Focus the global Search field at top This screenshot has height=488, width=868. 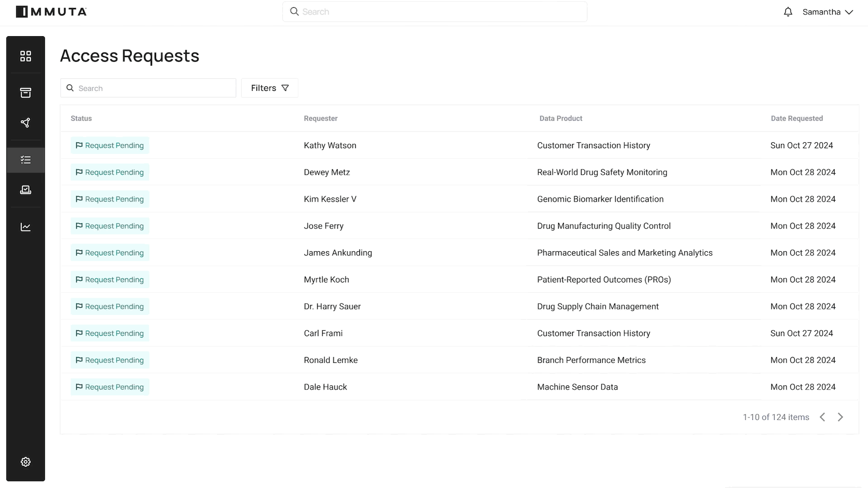point(434,12)
